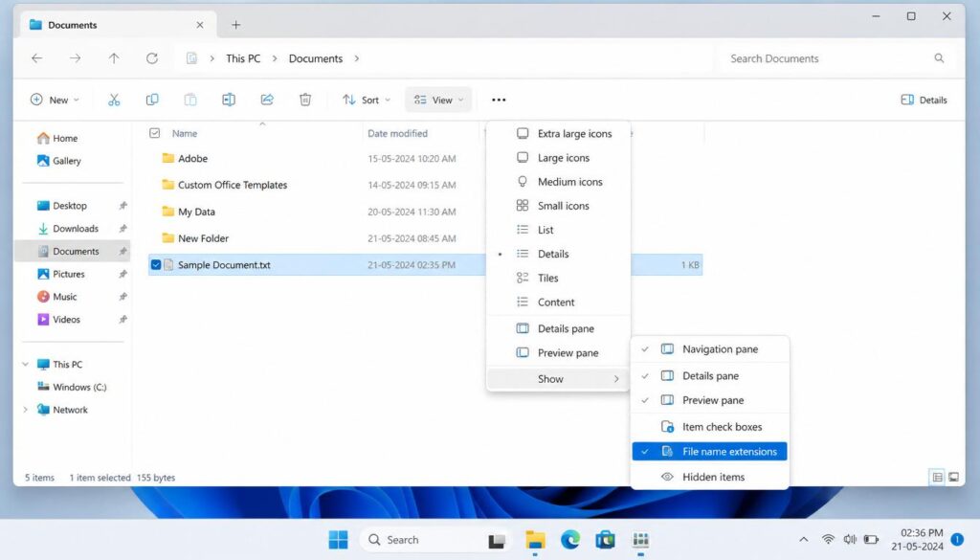Click the Cut scissors icon
The height and width of the screenshot is (560, 980).
coord(114,100)
